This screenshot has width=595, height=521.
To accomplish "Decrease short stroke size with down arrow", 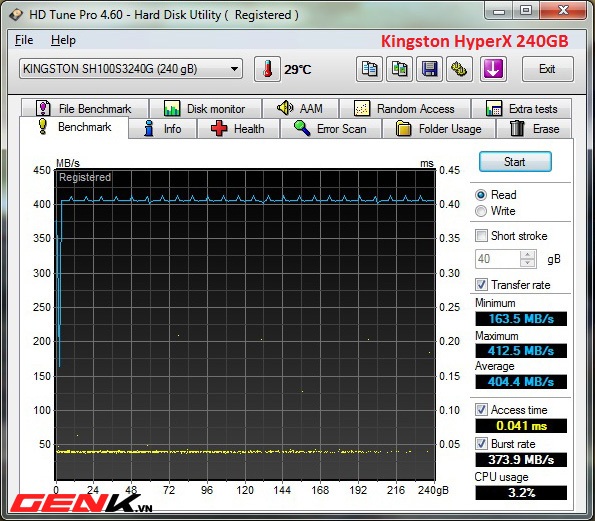I will point(528,263).
